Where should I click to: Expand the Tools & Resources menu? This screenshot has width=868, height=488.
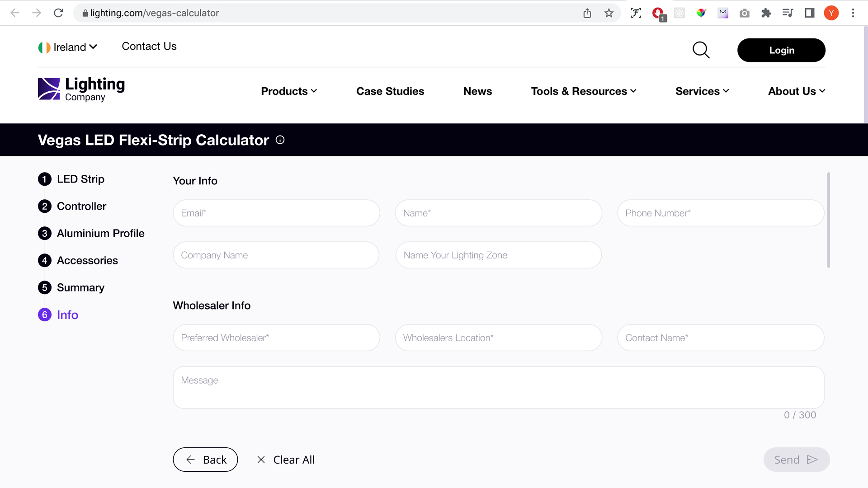(x=583, y=91)
